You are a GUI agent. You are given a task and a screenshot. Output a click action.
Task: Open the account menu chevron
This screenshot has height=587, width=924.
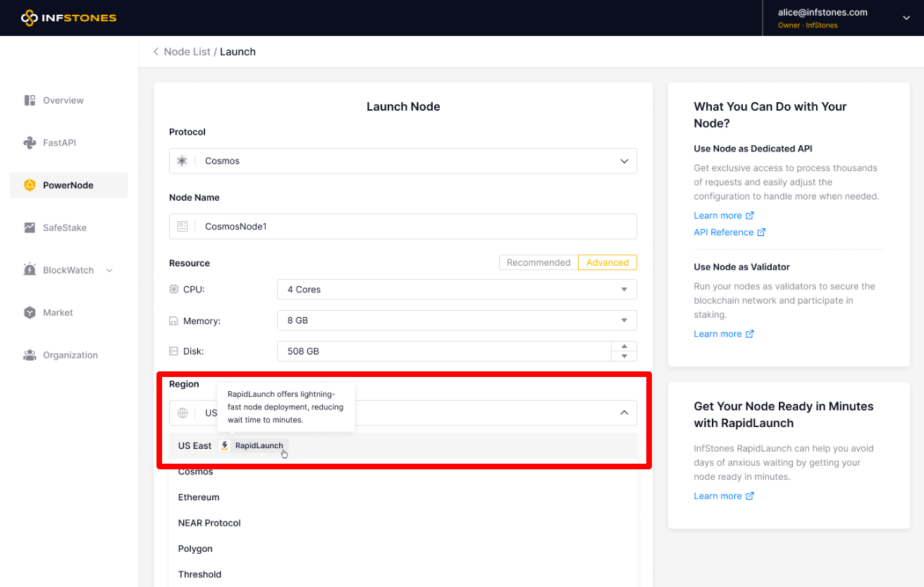[906, 18]
